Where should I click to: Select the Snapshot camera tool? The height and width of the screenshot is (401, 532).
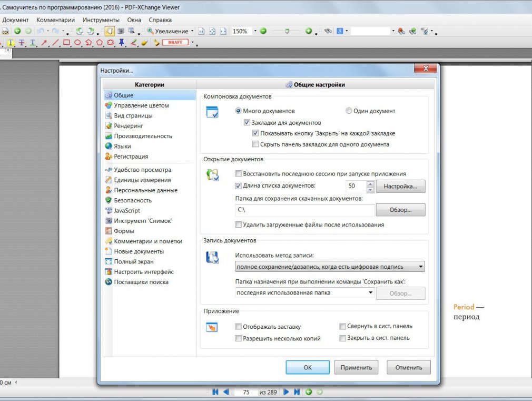pos(121,31)
